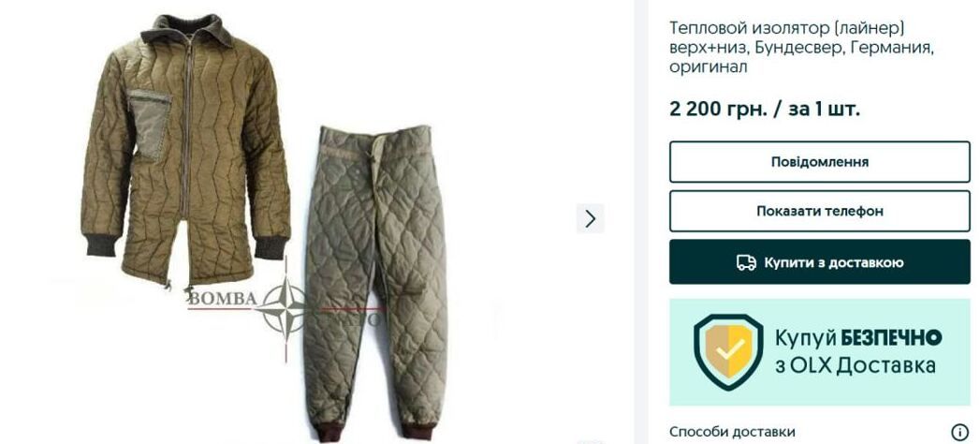Buy the item with Купити з доставкою
Viewport: 980px width, 444px height.
[819, 262]
